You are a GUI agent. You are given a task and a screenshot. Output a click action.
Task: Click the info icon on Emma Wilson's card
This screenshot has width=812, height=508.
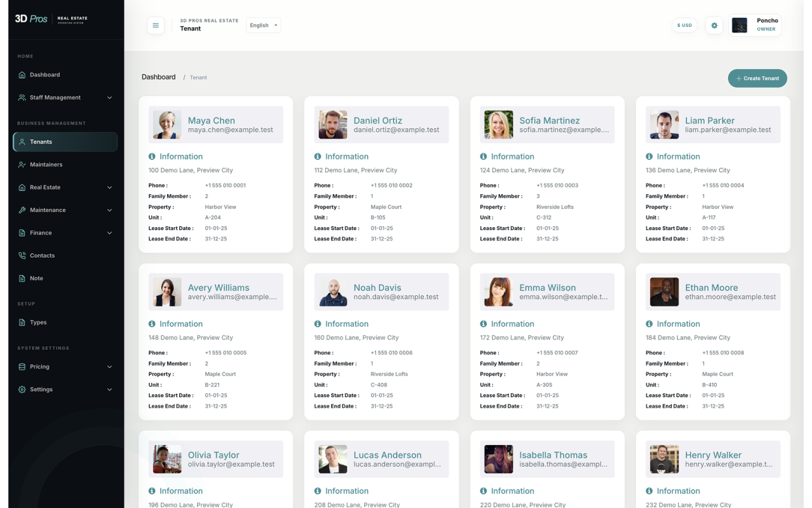[x=484, y=324]
